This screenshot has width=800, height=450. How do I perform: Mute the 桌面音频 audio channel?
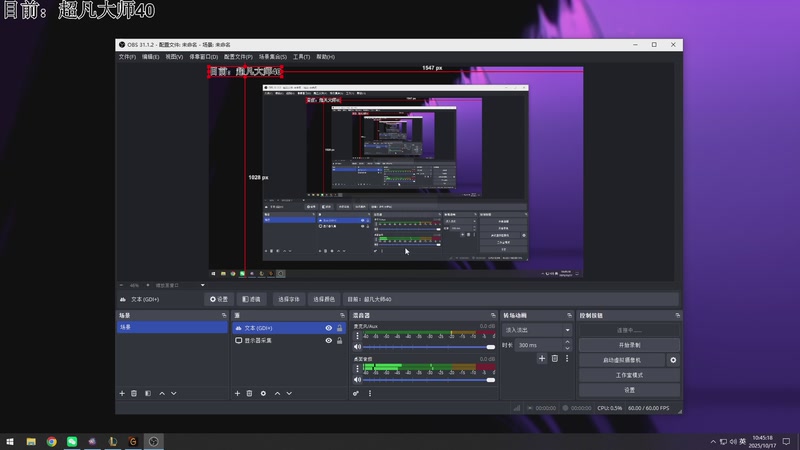coord(357,380)
